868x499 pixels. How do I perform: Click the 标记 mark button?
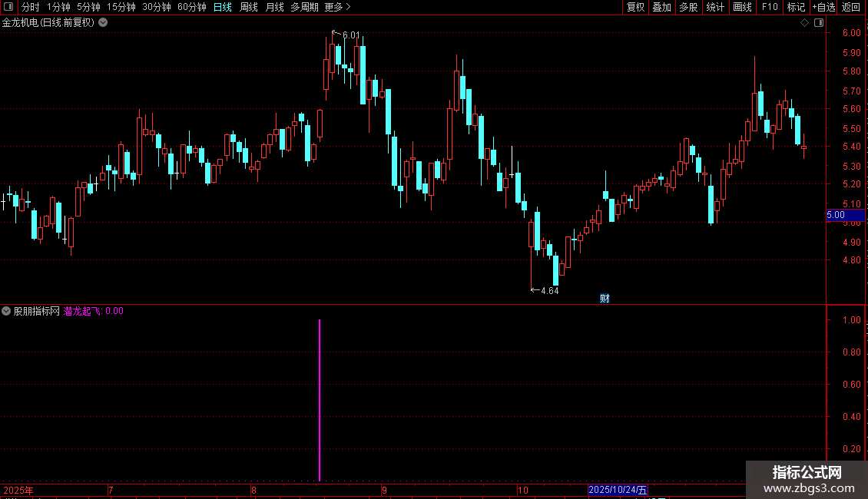point(796,7)
